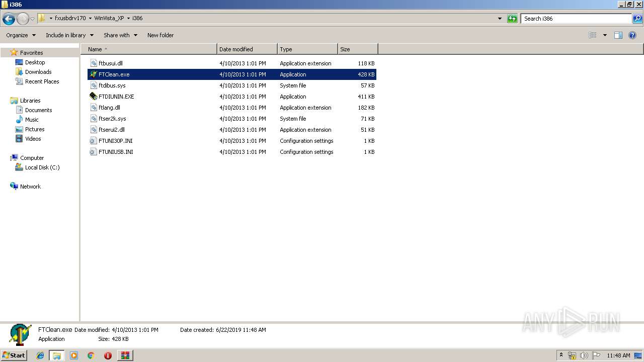The width and height of the screenshot is (644, 362).
Task: Open Recent Places in Favorites
Action: pyautogui.click(x=42, y=81)
